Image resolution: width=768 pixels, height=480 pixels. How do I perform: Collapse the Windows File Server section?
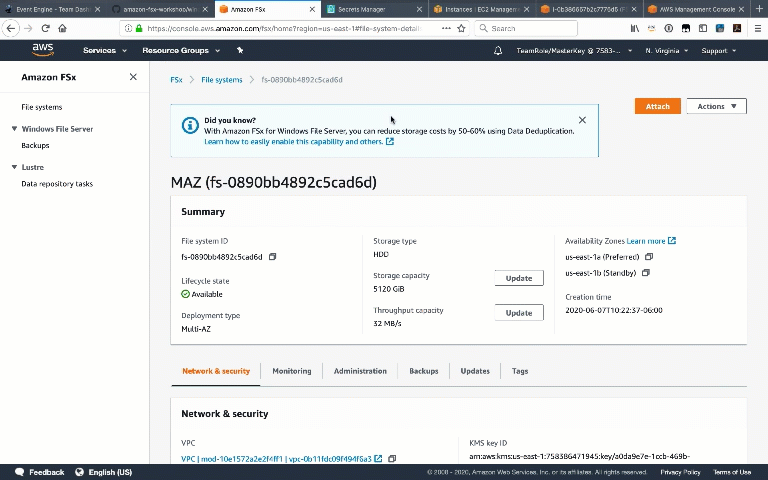(x=14, y=129)
